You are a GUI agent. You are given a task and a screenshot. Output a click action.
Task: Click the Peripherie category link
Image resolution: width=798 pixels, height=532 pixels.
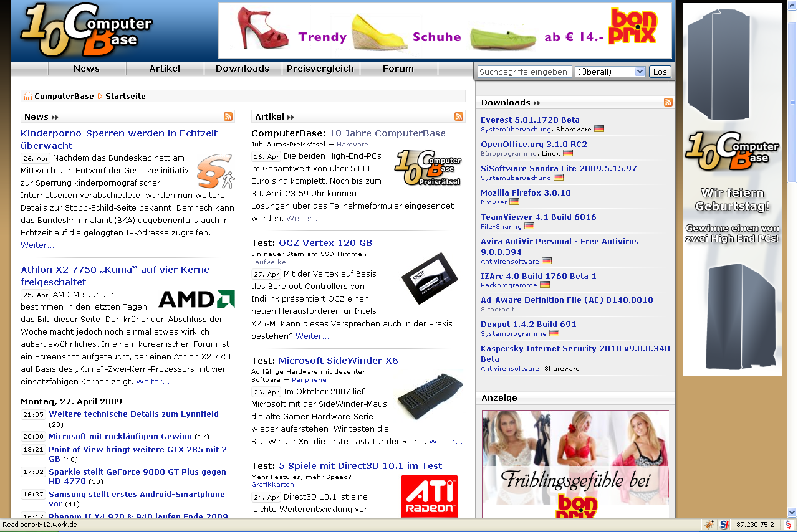tap(309, 379)
